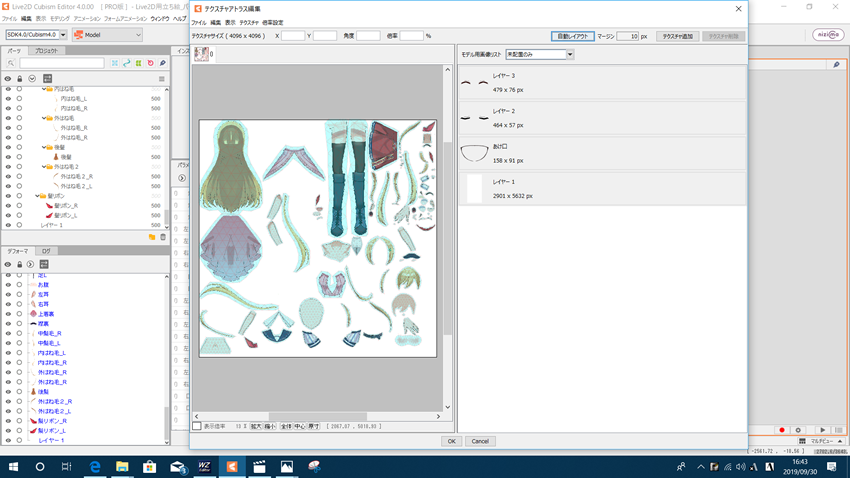
Task: Hide お腹 in deformer list
Action: tap(8, 285)
